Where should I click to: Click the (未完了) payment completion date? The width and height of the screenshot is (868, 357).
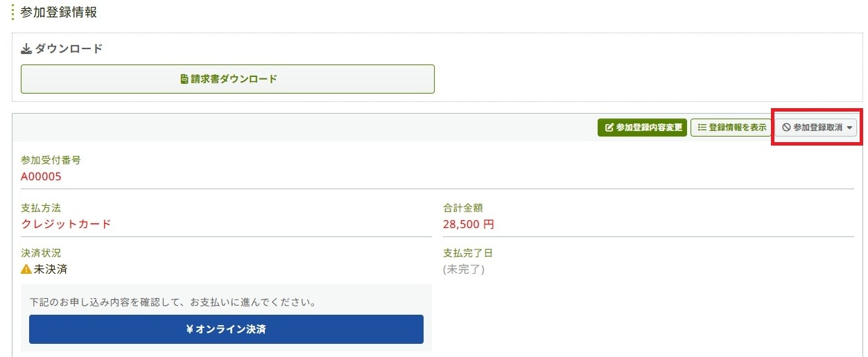pyautogui.click(x=463, y=269)
